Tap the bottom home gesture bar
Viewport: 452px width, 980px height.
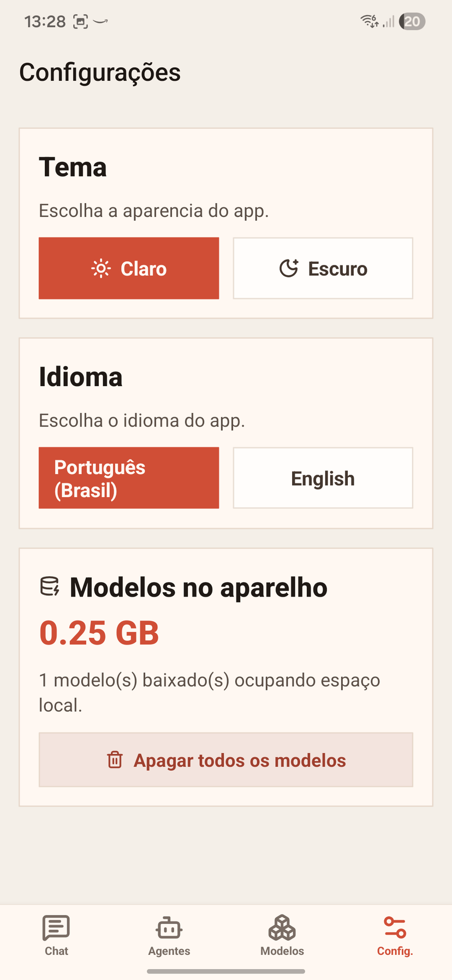click(x=226, y=971)
